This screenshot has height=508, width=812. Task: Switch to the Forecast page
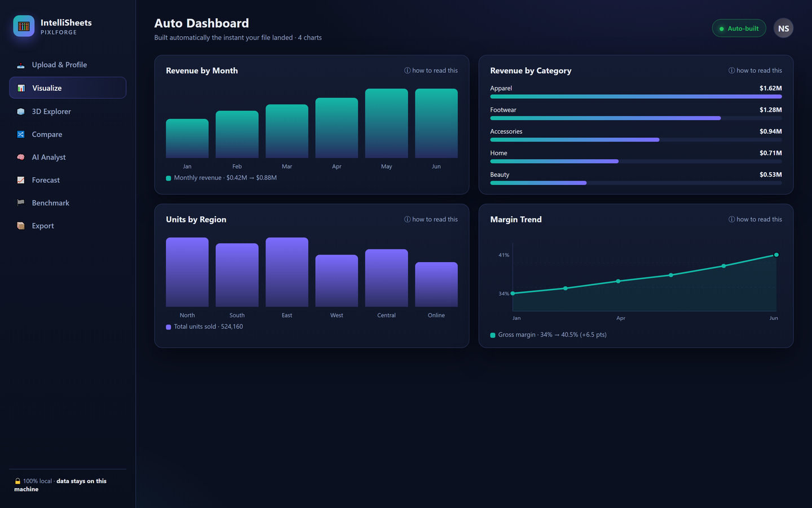pos(68,180)
